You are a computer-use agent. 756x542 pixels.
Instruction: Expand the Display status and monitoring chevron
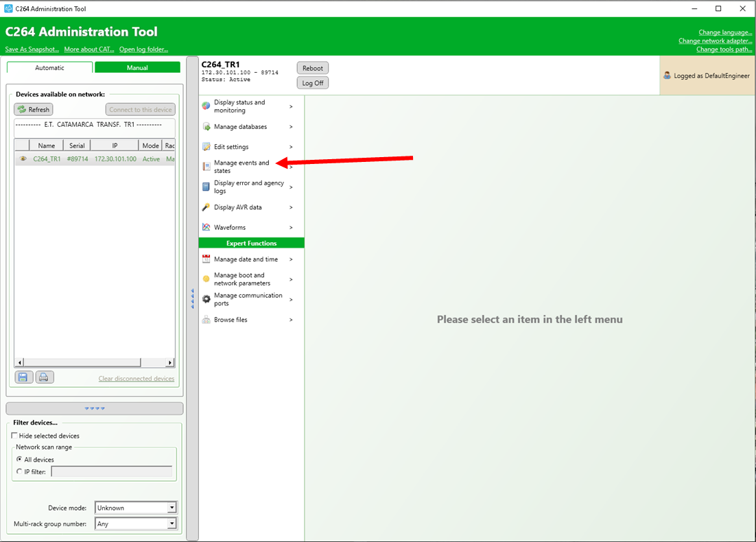(x=291, y=106)
